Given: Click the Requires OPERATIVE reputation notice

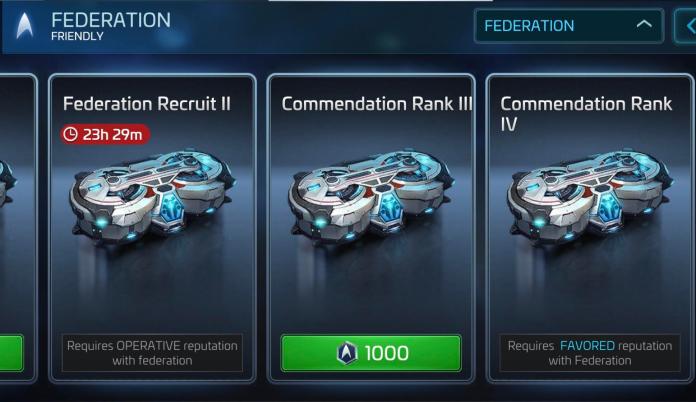Looking at the screenshot, I should pos(152,353).
